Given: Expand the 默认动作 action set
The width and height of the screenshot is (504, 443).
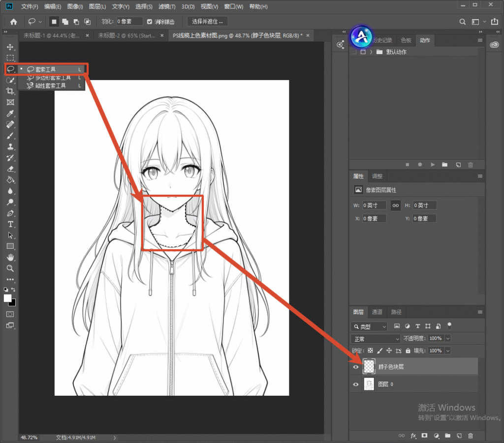Looking at the screenshot, I should coord(371,52).
